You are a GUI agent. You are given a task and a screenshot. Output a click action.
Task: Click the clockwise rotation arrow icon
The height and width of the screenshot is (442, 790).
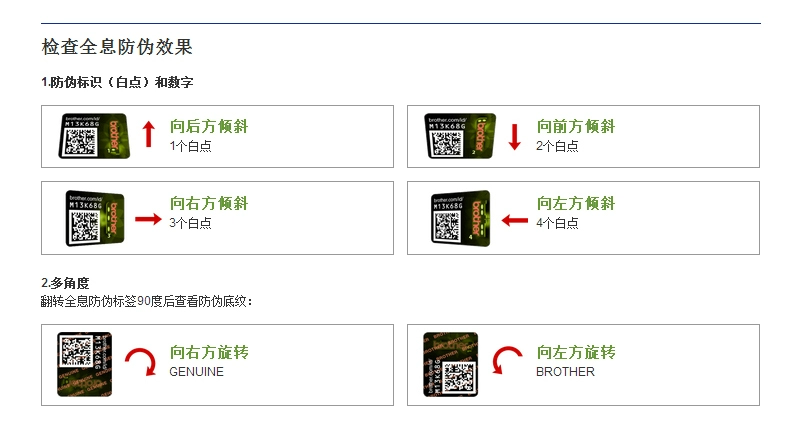(x=141, y=362)
